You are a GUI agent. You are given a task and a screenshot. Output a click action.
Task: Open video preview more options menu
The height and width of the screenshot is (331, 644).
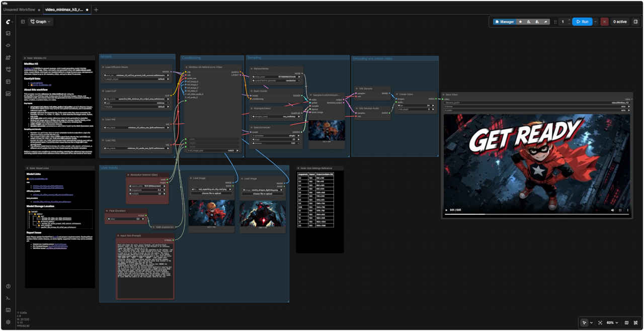[627, 210]
